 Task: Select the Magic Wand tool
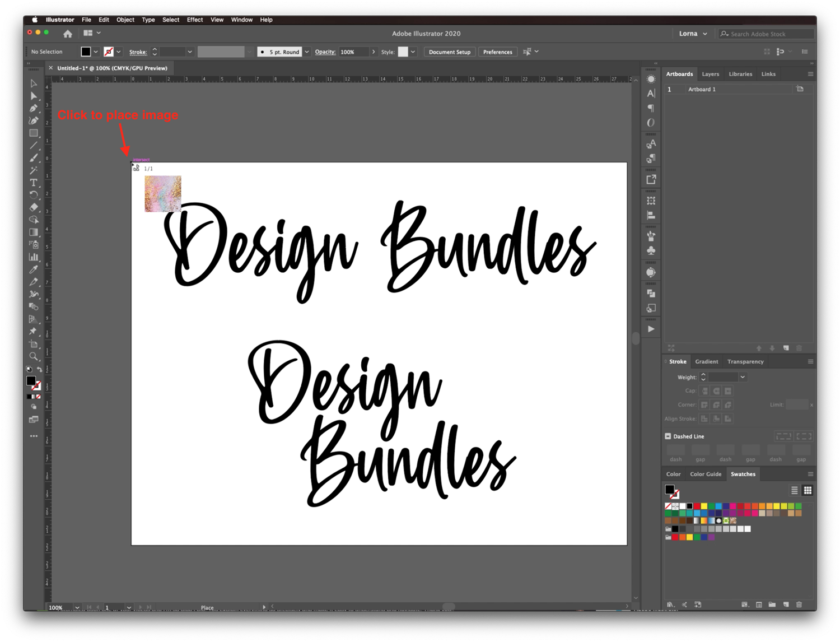34,170
